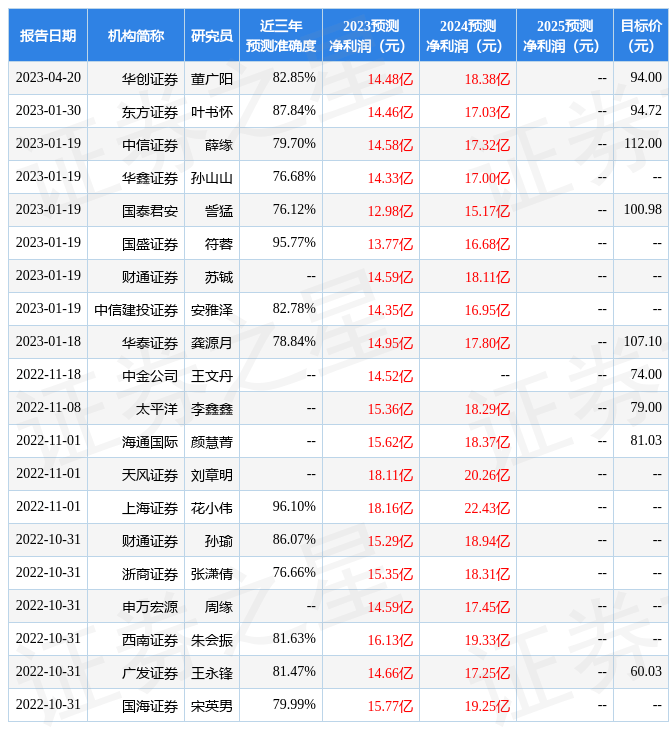The width and height of the screenshot is (669, 730).
Task: Click target price 100.98
Action: click(643, 210)
